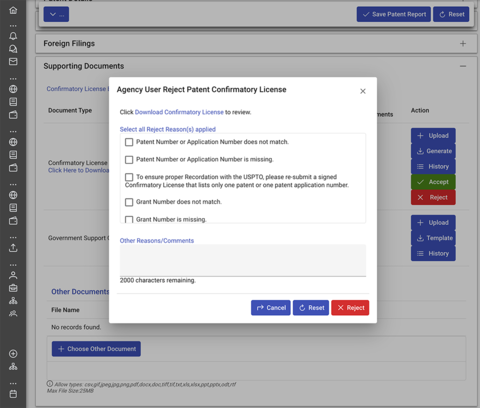Open History for the Government Support row
This screenshot has width=480, height=408.
pyautogui.click(x=433, y=253)
